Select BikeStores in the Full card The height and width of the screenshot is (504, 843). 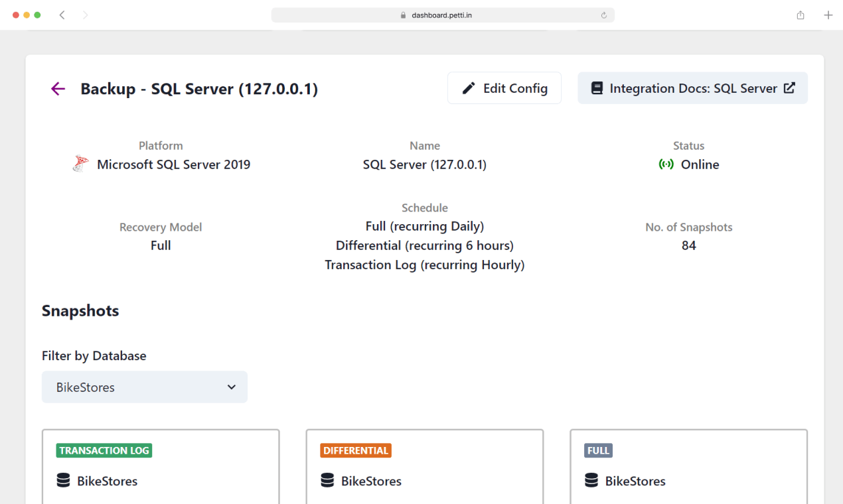[x=636, y=481]
